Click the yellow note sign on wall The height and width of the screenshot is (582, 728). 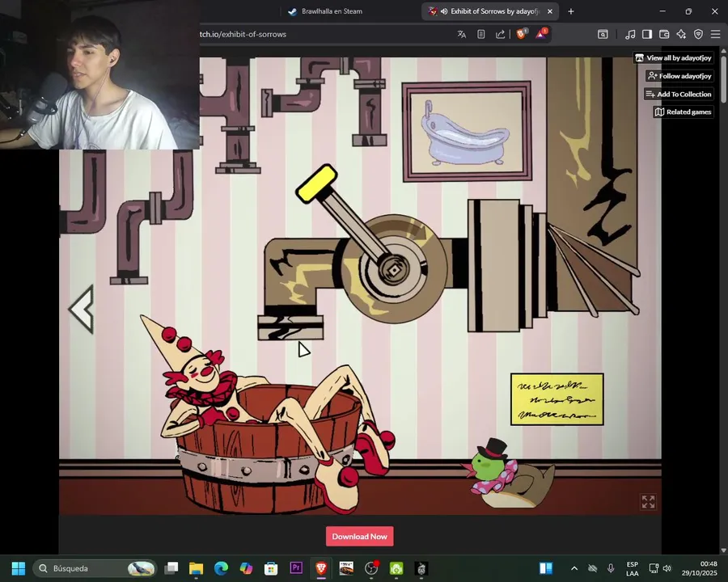557,399
